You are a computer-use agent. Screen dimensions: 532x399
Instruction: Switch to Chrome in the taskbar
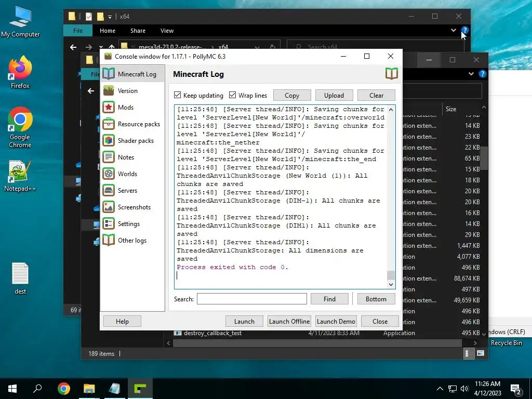[x=63, y=389]
